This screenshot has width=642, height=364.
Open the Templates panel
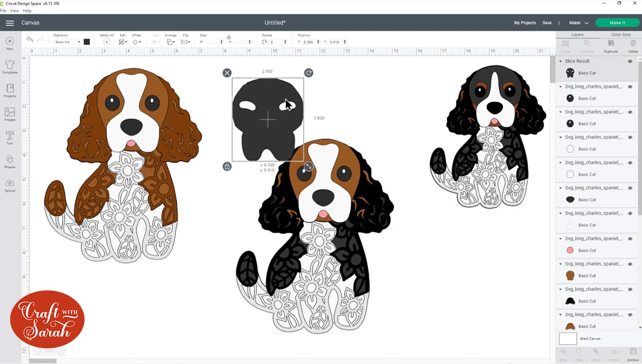pos(10,66)
